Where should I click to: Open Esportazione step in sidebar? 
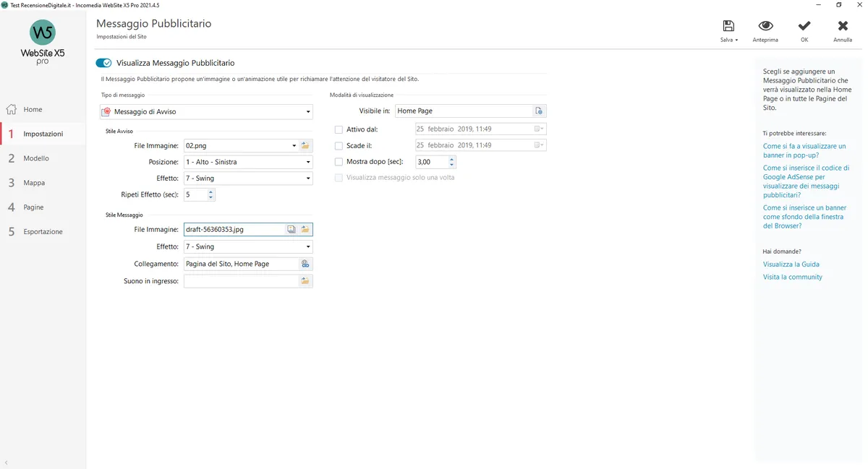coord(43,232)
